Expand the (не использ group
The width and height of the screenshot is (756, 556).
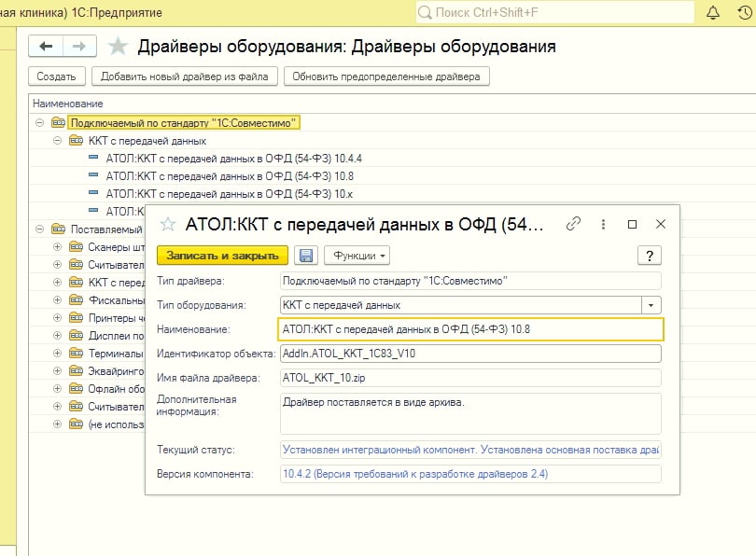coord(57,424)
